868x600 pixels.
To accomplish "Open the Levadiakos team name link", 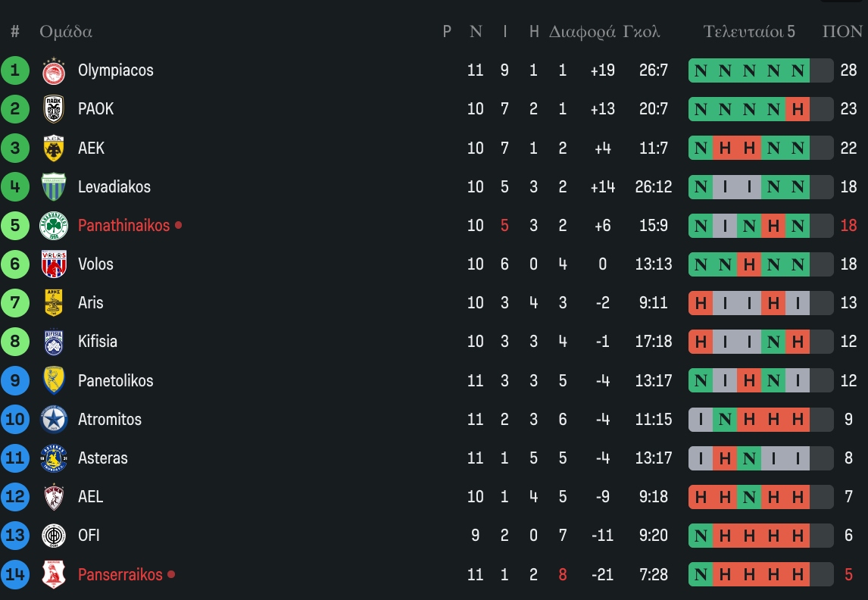I will (x=114, y=186).
